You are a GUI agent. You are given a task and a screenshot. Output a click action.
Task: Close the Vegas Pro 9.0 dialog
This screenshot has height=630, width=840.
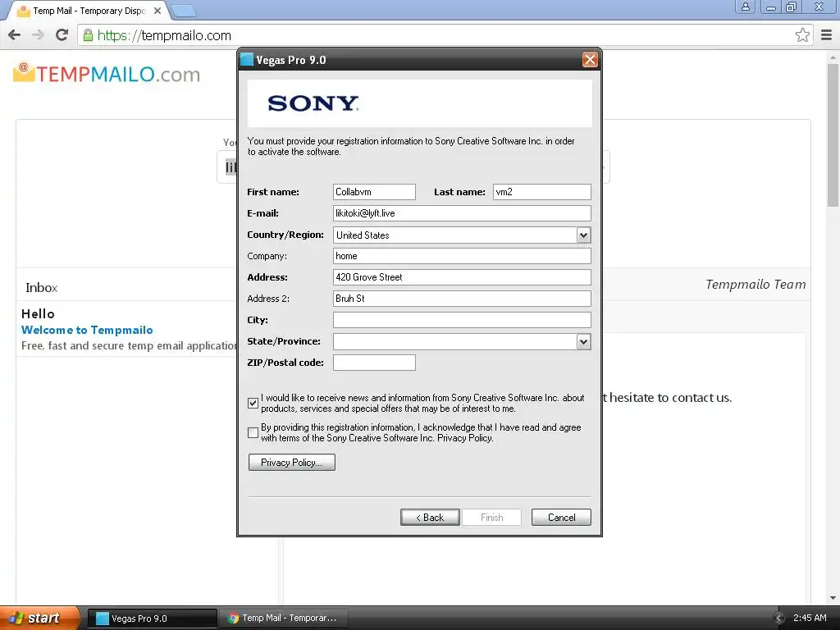(x=590, y=59)
